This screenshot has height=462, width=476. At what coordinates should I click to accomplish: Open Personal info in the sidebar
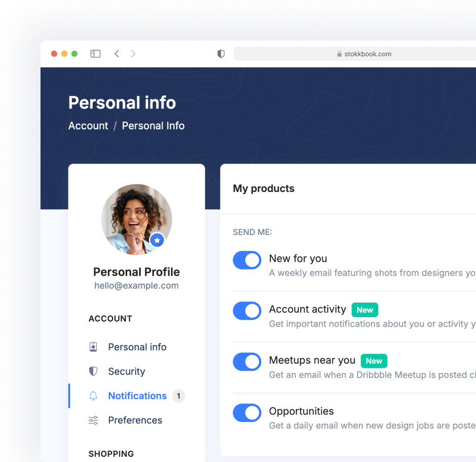pyautogui.click(x=137, y=347)
